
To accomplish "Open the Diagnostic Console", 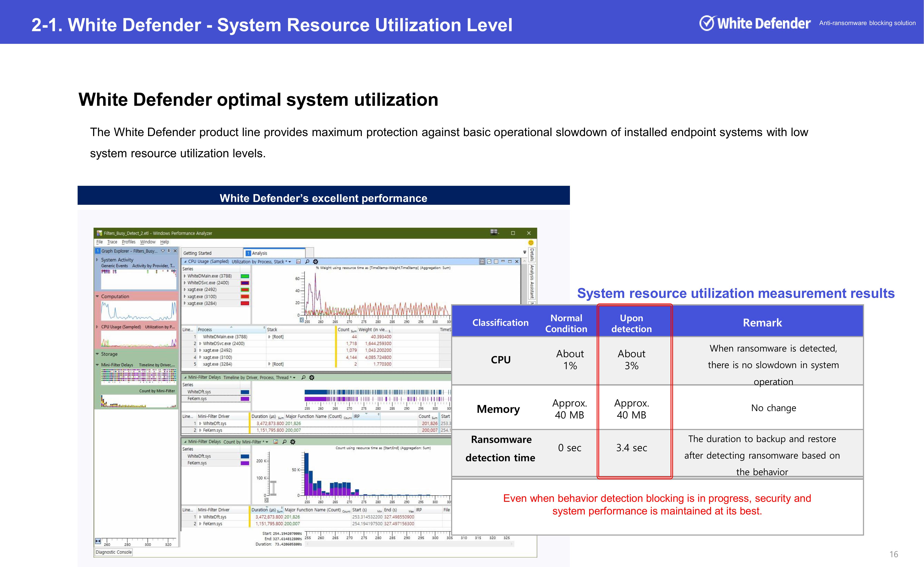I will [114, 552].
